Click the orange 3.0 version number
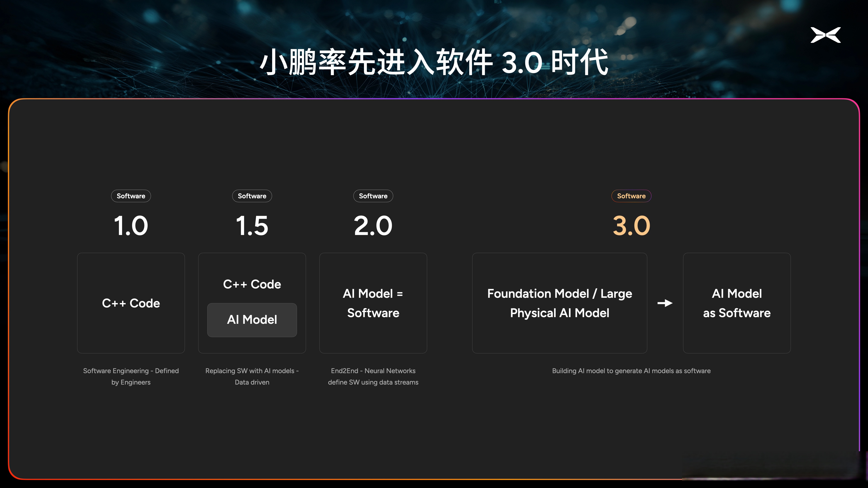868x488 pixels. tap(631, 225)
